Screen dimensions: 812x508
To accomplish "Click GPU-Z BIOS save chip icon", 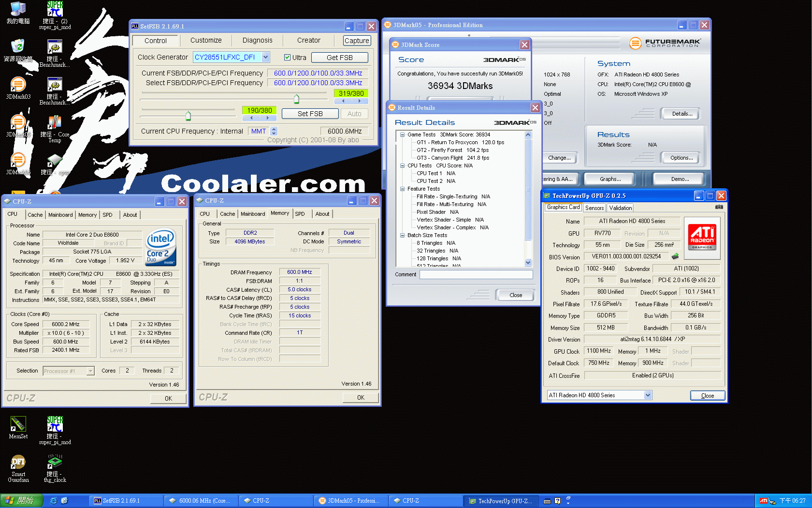I will [x=675, y=256].
